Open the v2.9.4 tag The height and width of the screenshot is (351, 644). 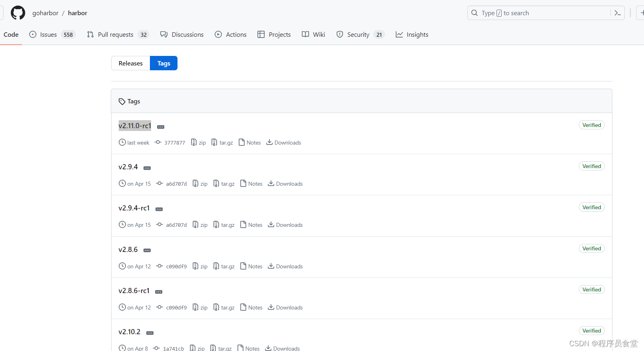coord(128,167)
